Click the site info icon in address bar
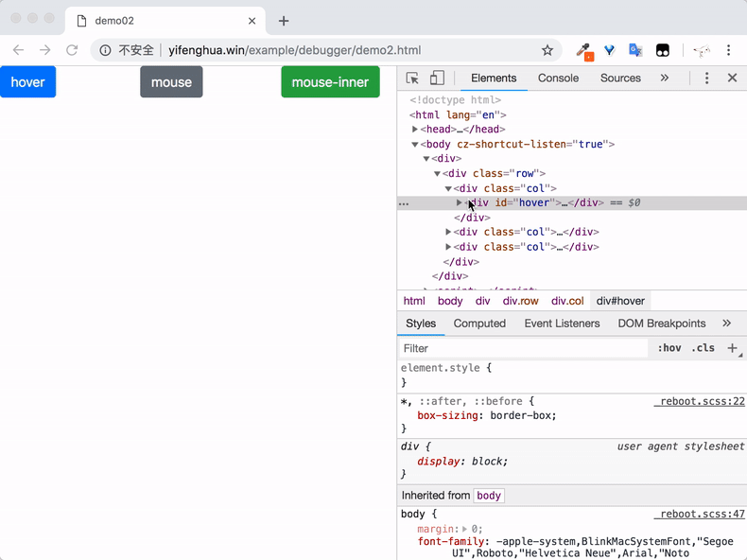The height and width of the screenshot is (560, 747). click(105, 50)
